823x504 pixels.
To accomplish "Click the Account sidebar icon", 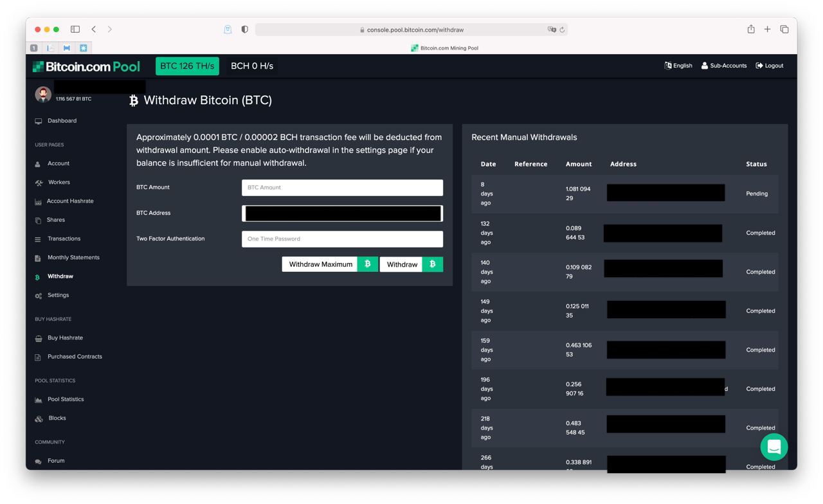I will pyautogui.click(x=38, y=164).
